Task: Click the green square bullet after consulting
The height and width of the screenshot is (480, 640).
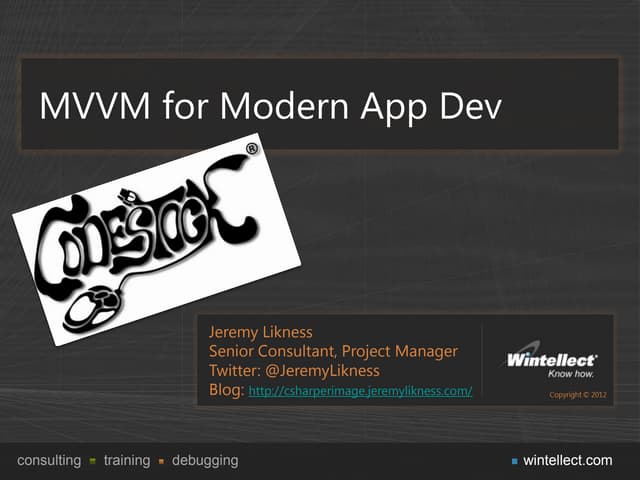Action: pos(92,461)
